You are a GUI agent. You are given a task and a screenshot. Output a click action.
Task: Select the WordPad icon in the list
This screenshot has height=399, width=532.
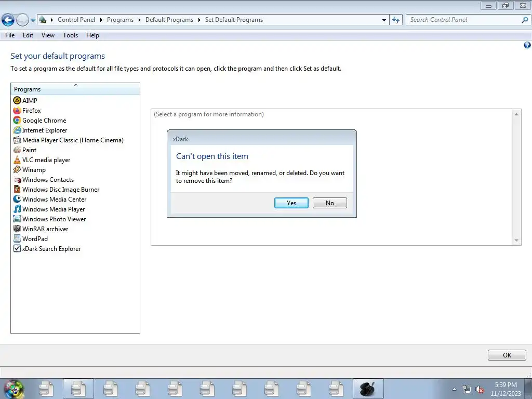(x=17, y=238)
